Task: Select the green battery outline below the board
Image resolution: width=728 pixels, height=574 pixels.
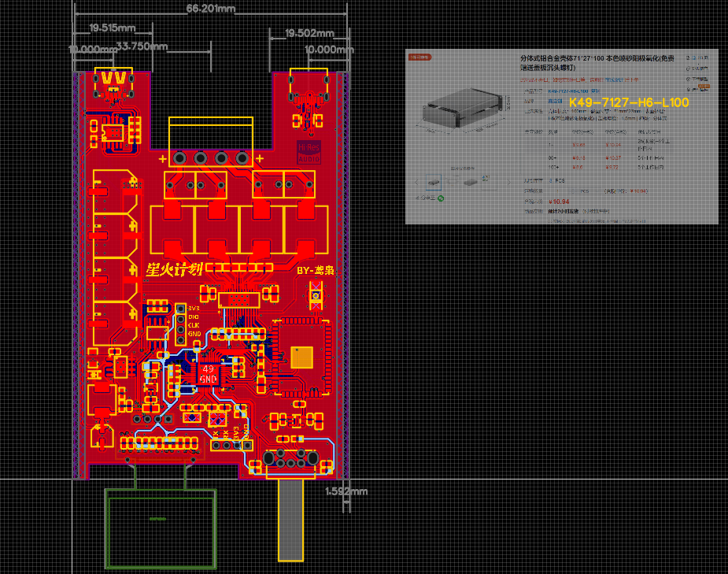Action: tap(161, 528)
